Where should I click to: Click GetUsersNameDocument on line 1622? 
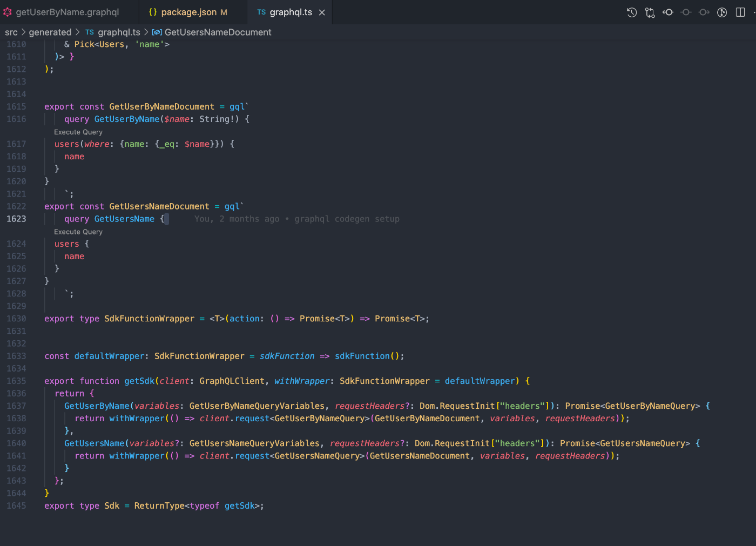click(159, 206)
